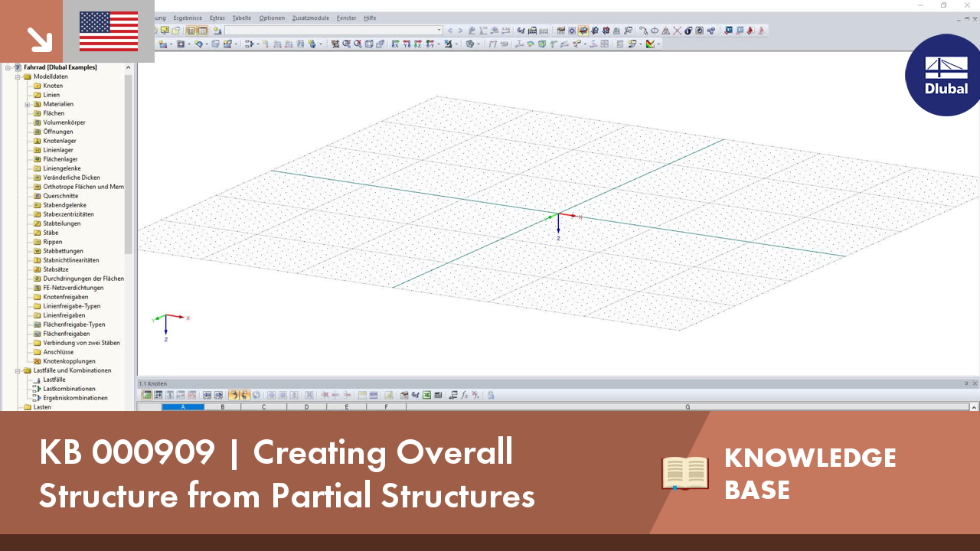Click the Excel export icon in table toolbar
Image resolution: width=980 pixels, height=551 pixels.
[426, 395]
